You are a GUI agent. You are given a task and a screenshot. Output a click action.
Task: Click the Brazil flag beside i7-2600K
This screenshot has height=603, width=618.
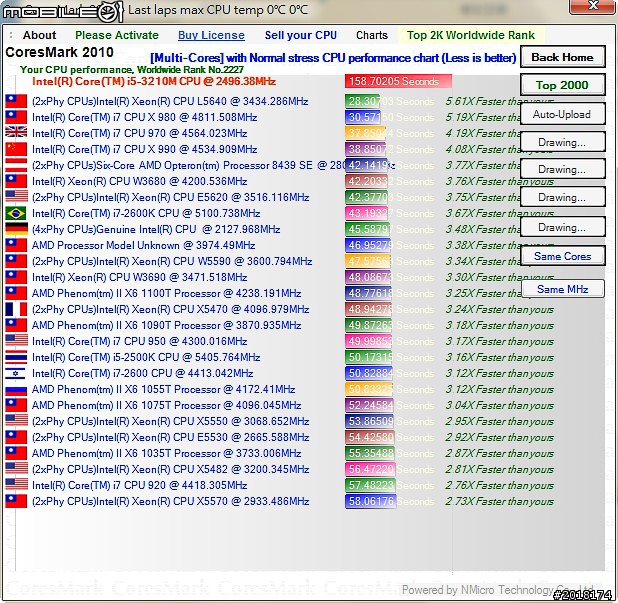(16, 213)
